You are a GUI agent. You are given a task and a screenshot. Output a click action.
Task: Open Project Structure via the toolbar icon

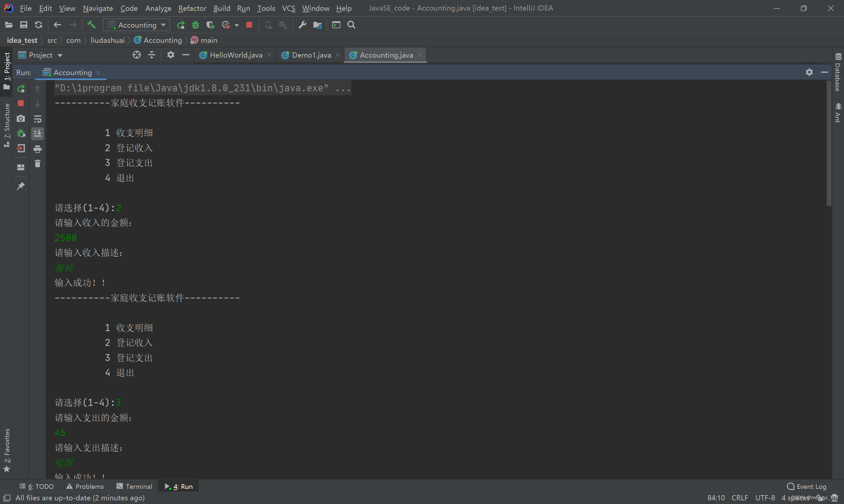coord(317,25)
